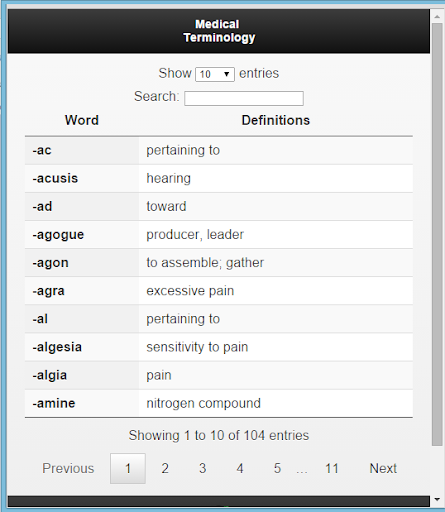Click the Medical Terminology header title

pyautogui.click(x=219, y=31)
